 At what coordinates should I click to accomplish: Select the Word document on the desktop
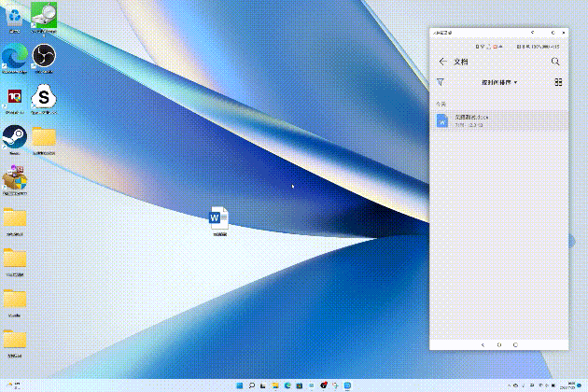pyautogui.click(x=219, y=218)
